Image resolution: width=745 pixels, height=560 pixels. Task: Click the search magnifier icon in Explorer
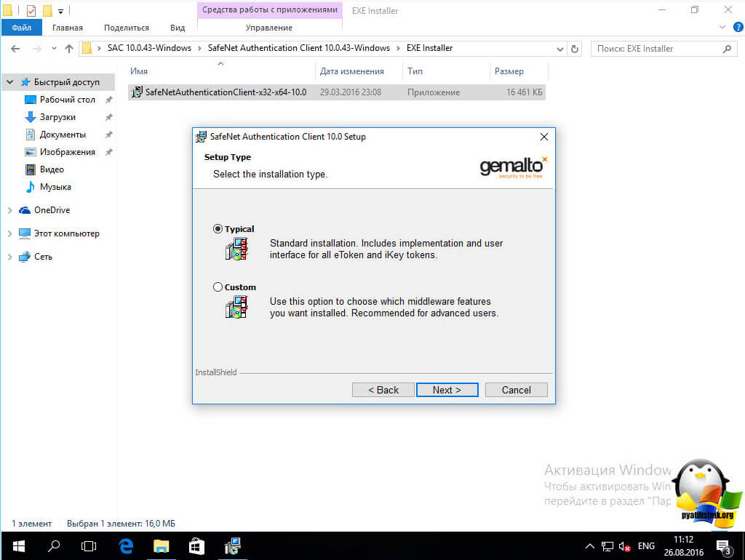tap(727, 49)
